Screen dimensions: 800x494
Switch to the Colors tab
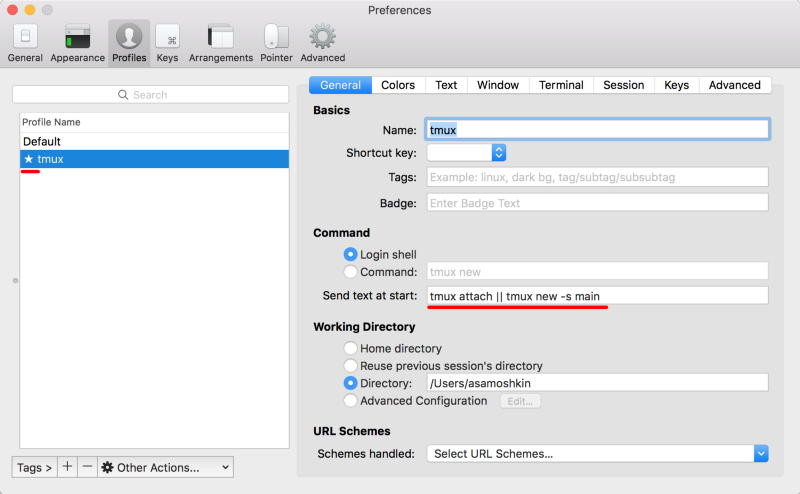click(398, 85)
